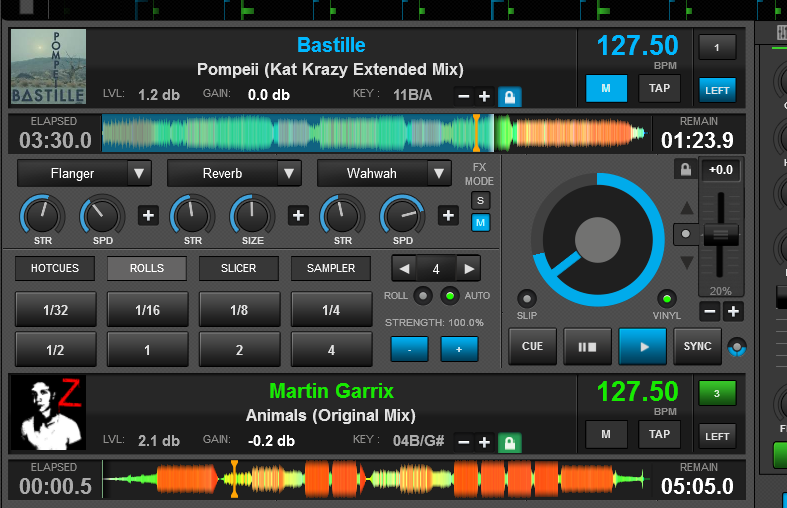Lower key with minus on Bastille deck
This screenshot has height=508, width=787.
tap(464, 96)
